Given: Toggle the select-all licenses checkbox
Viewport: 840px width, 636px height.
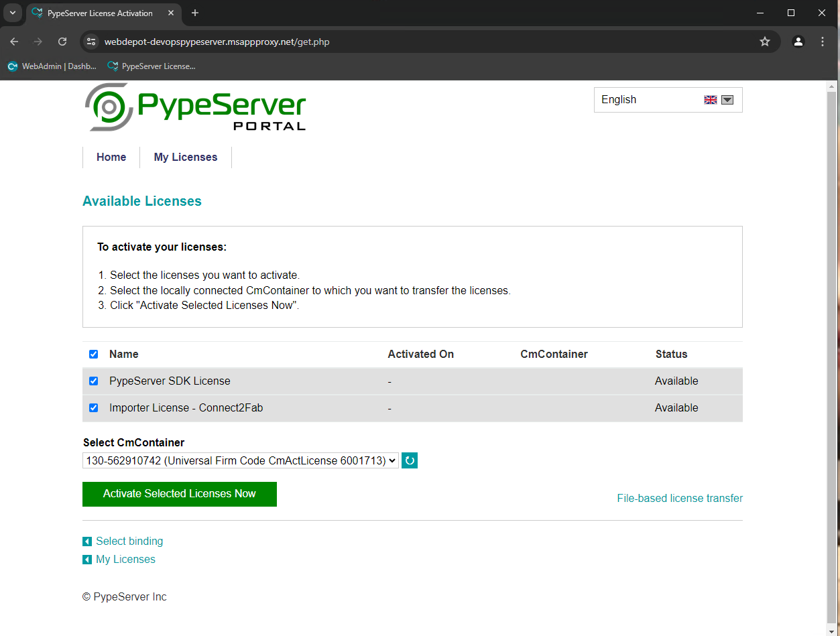Looking at the screenshot, I should click(93, 354).
